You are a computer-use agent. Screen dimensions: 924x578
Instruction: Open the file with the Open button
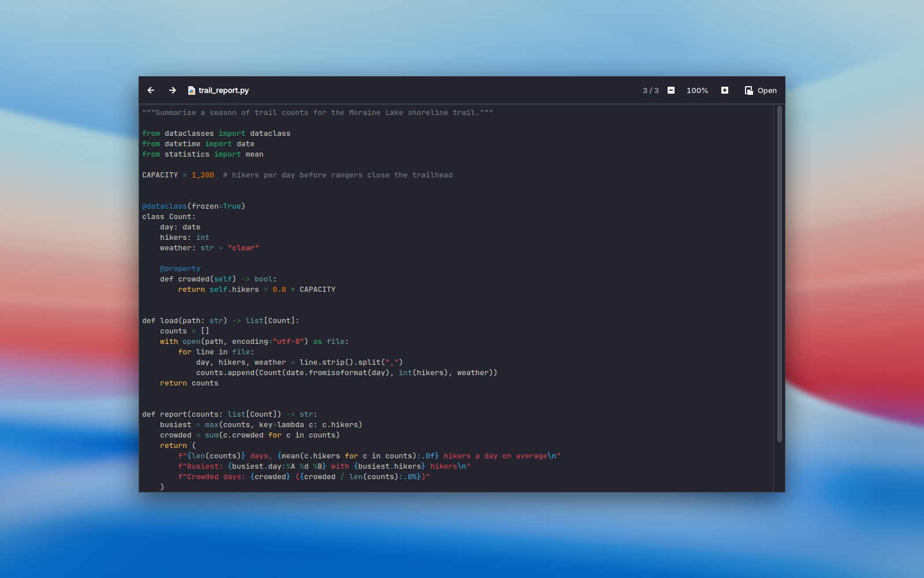click(x=761, y=91)
